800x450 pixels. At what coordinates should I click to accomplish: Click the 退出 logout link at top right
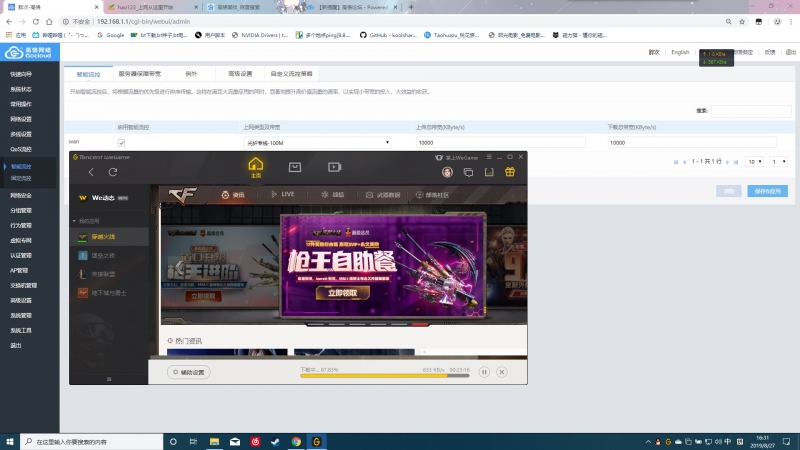(790, 52)
